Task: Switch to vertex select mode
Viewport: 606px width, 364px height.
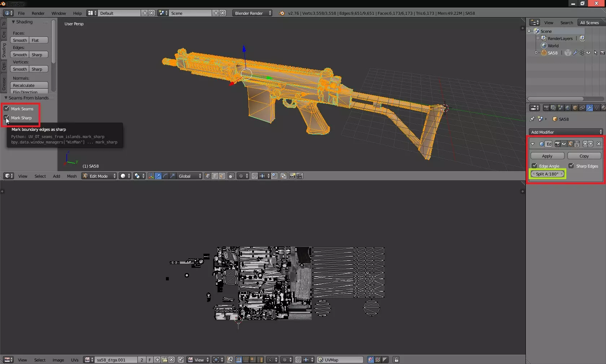Action: pyautogui.click(x=208, y=176)
